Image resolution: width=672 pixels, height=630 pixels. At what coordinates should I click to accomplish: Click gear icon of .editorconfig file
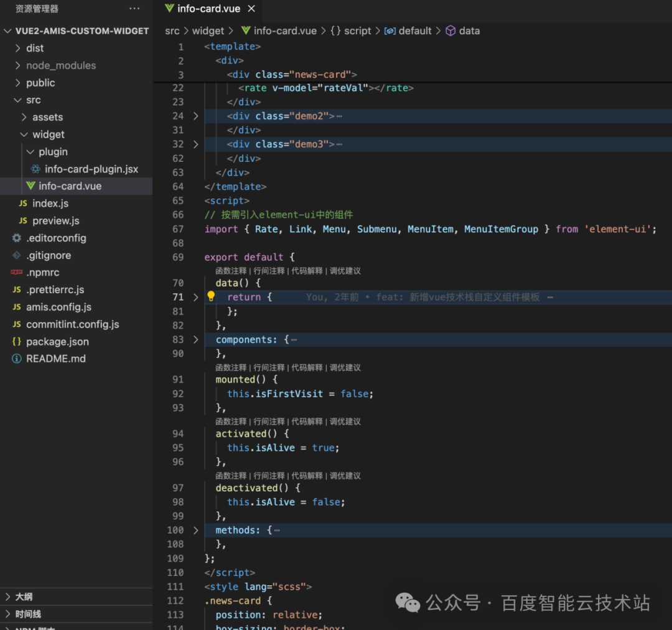pyautogui.click(x=17, y=238)
